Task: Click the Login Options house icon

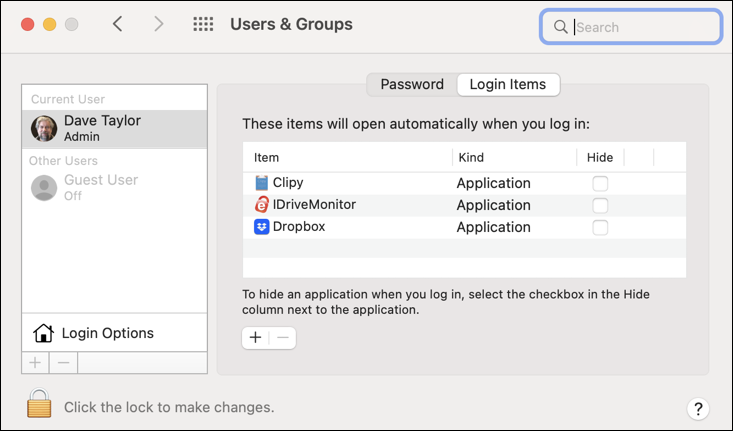Action: point(43,333)
